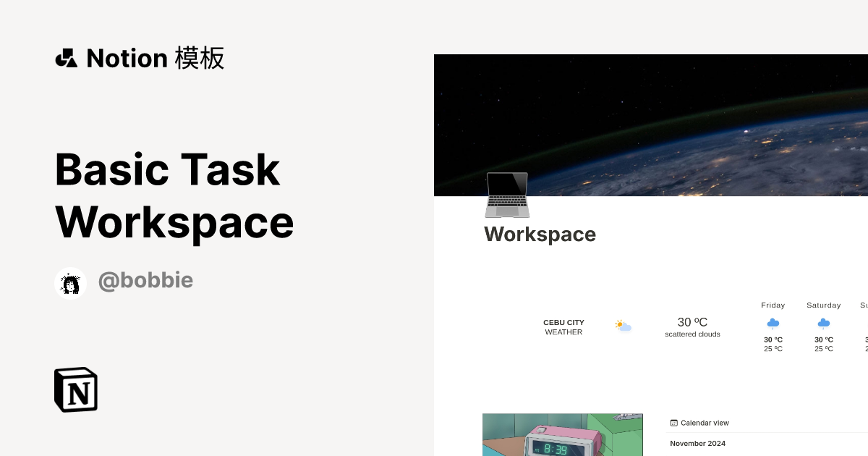Screen dimensions: 868x456
Task: Click the laptop emoji page icon
Action: [508, 195]
